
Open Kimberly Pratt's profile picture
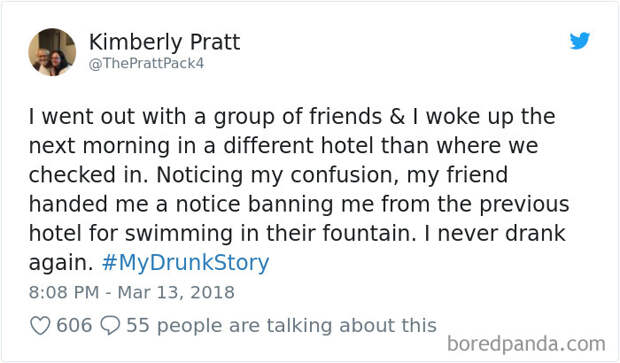52,52
